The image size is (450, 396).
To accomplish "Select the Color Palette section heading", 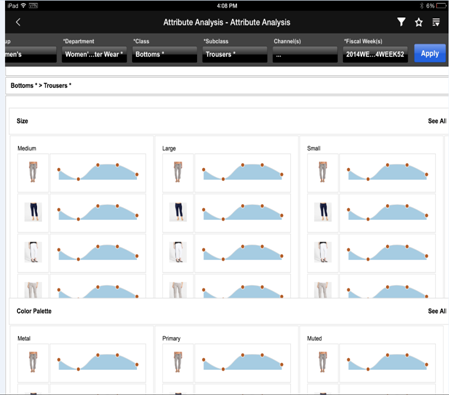I will [x=34, y=311].
